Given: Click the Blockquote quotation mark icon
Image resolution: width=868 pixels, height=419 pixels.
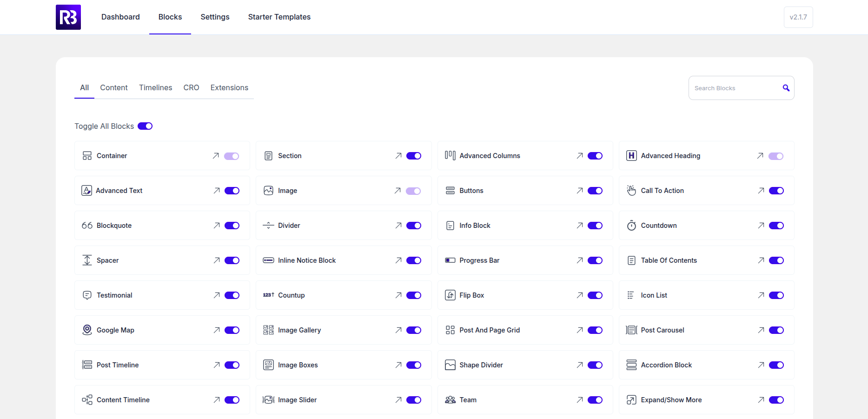Looking at the screenshot, I should [x=87, y=226].
